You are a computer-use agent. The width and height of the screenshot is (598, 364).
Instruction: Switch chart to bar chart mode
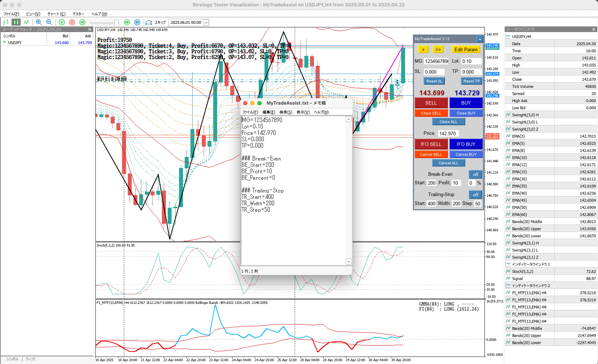6,22
